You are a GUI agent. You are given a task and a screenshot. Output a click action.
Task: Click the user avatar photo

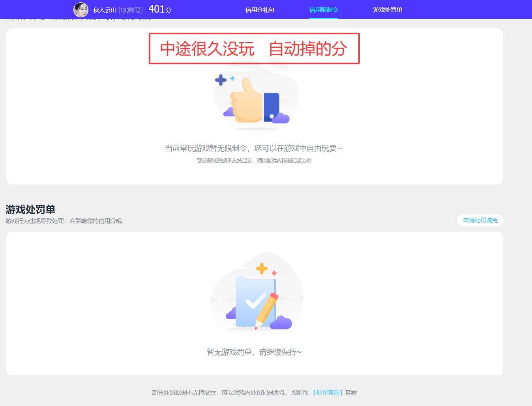[81, 9]
